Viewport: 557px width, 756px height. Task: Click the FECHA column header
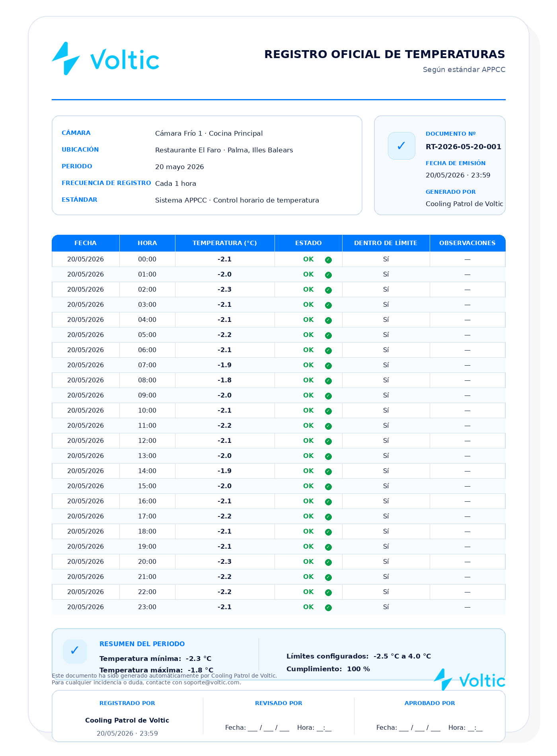click(86, 243)
